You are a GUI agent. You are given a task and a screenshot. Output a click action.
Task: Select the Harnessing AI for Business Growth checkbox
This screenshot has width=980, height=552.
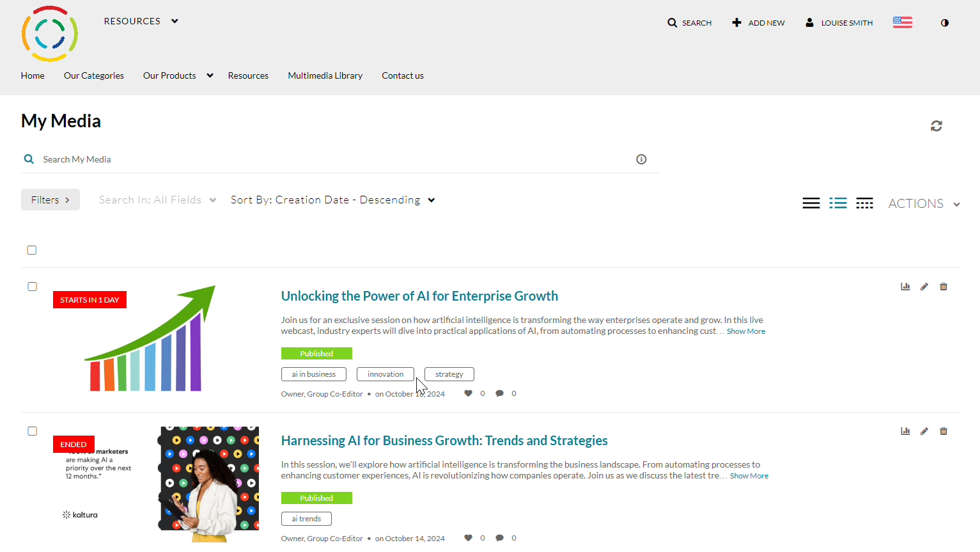click(x=32, y=431)
